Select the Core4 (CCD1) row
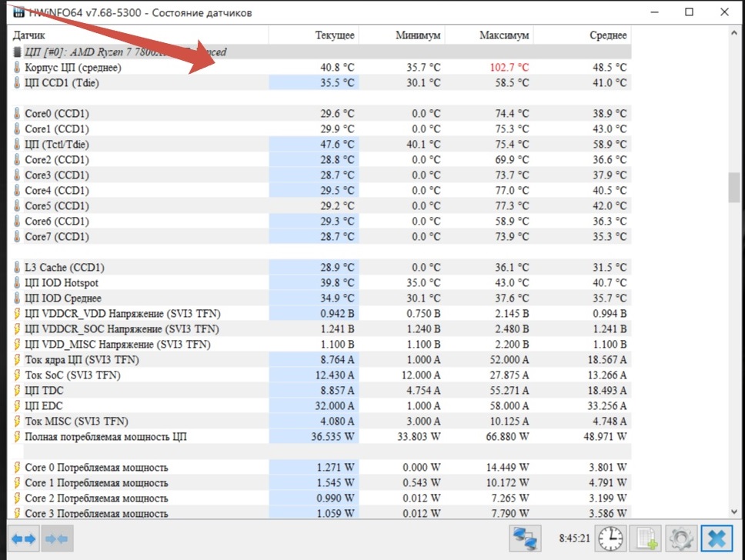 tap(321, 190)
